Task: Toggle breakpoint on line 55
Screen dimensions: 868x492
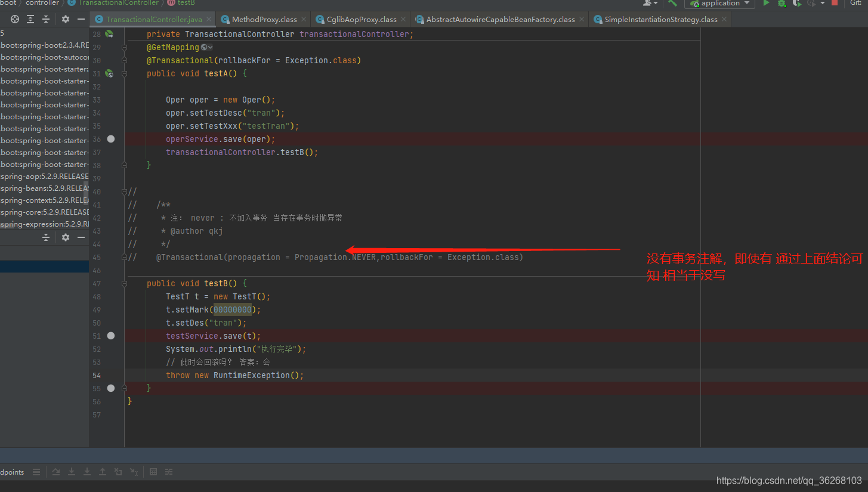Action: click(x=110, y=388)
